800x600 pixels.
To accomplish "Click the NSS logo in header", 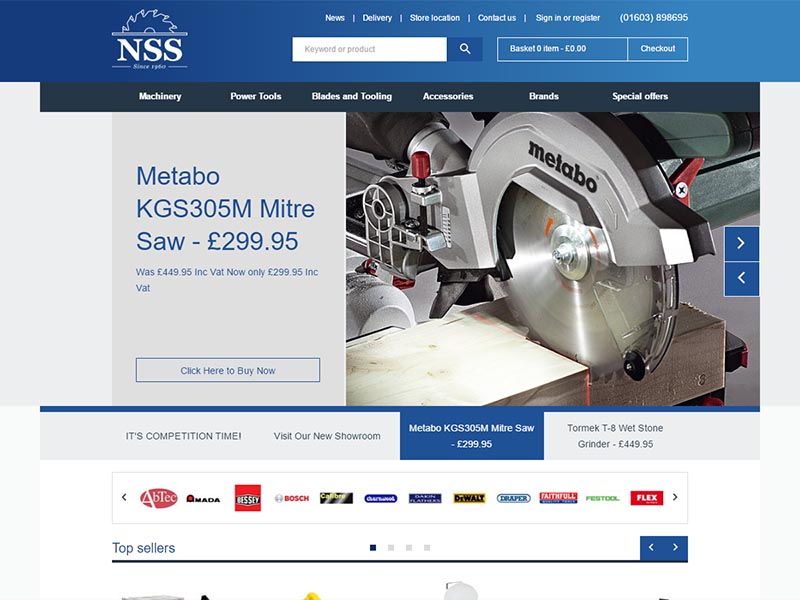I will pos(149,40).
